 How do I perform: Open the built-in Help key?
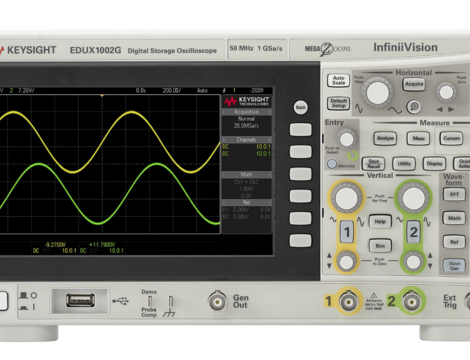(380, 221)
